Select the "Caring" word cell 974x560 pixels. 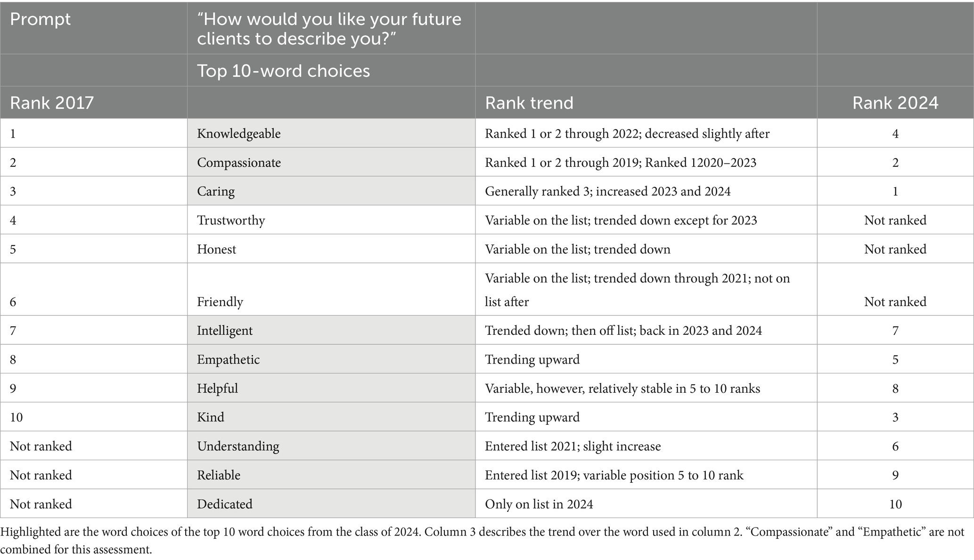[216, 191]
